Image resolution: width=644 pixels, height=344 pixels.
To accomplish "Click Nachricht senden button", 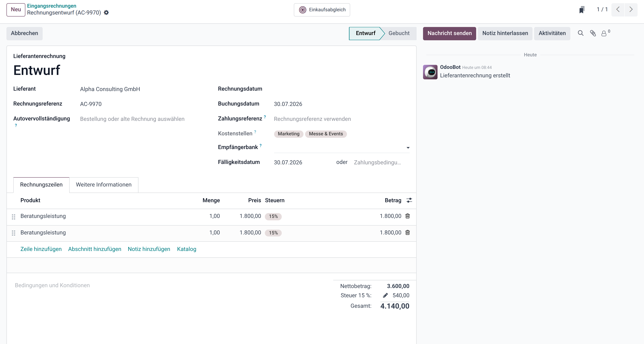I will click(449, 33).
